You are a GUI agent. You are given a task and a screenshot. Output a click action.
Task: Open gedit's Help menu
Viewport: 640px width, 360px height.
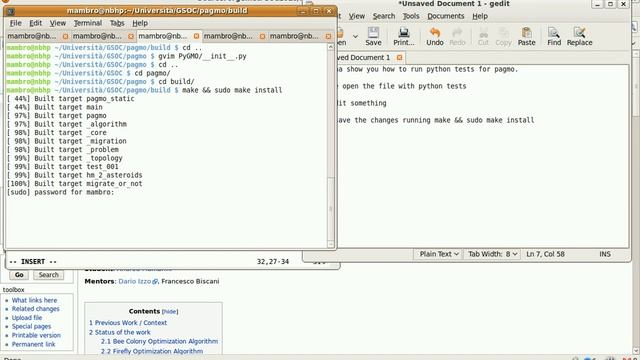click(x=480, y=16)
